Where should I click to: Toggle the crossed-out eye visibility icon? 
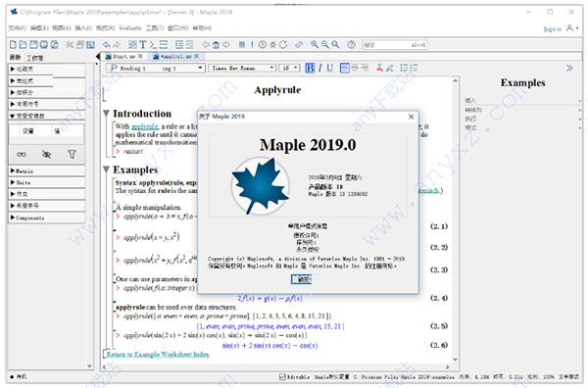coord(46,154)
